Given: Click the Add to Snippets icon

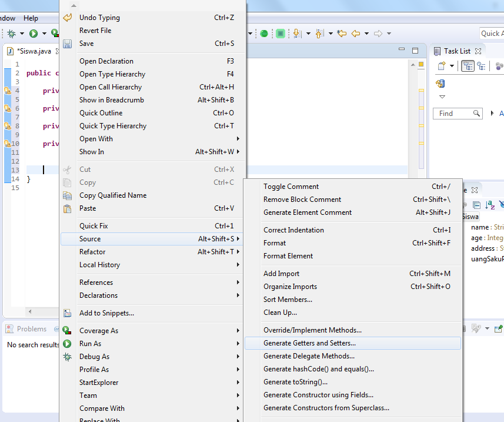Looking at the screenshot, I should click(67, 313).
